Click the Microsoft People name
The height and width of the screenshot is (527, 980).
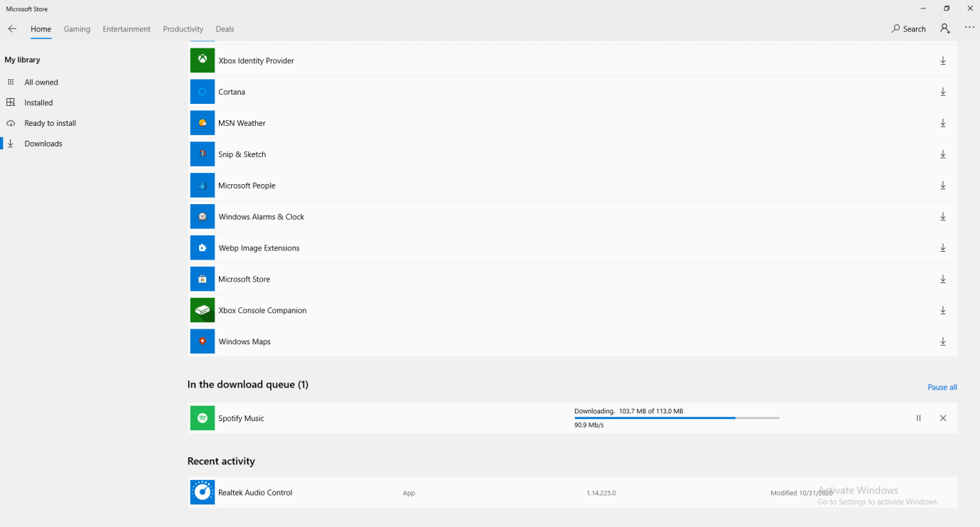coord(247,186)
